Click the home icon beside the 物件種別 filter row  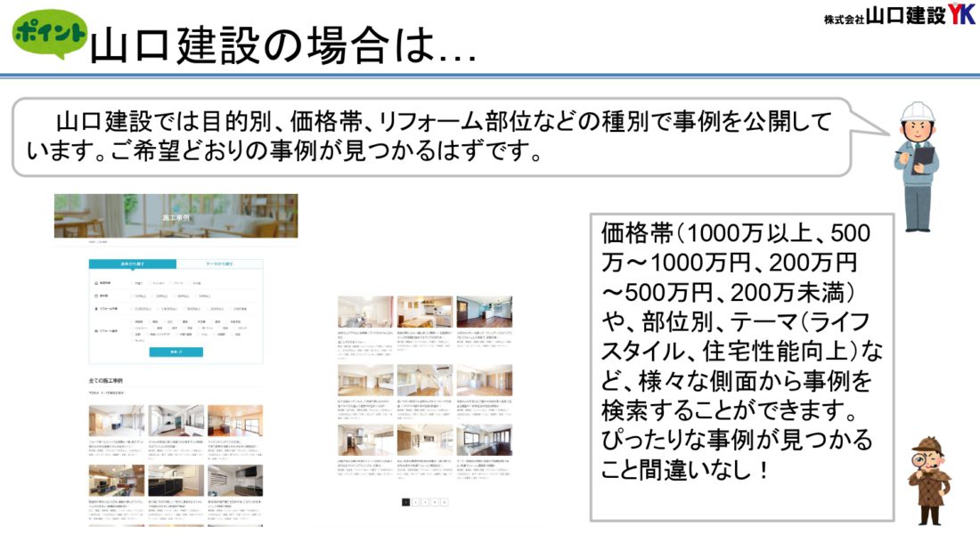click(95, 282)
